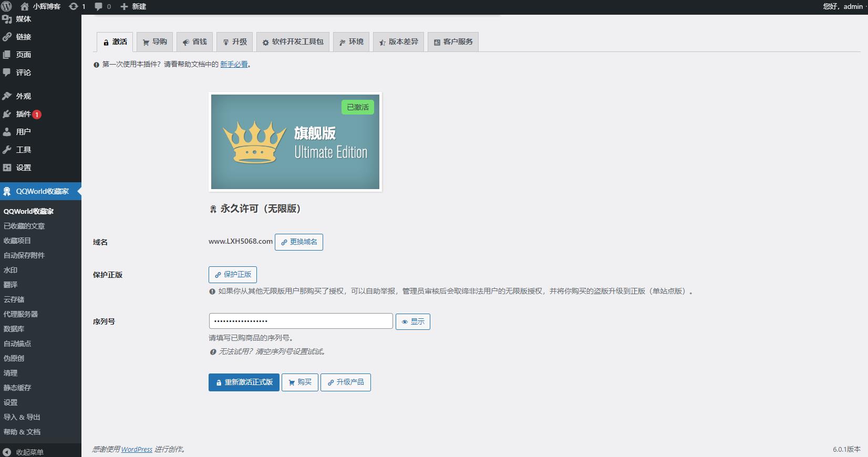Open 工具 tools in sidebar
868x457 pixels.
tap(23, 150)
